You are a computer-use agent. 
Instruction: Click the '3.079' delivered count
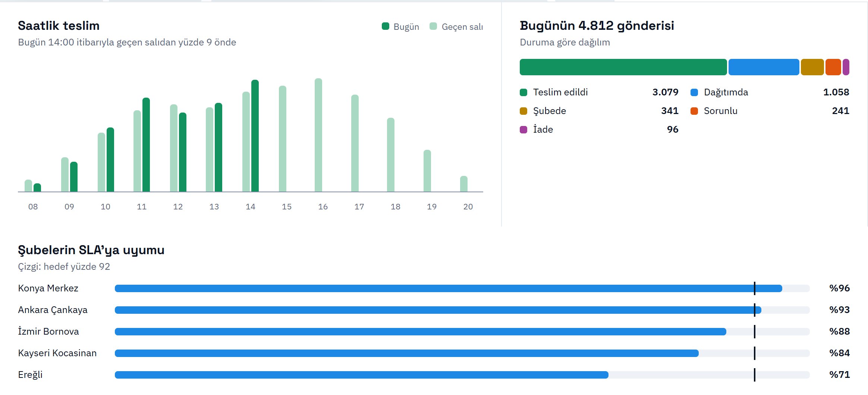pyautogui.click(x=666, y=92)
